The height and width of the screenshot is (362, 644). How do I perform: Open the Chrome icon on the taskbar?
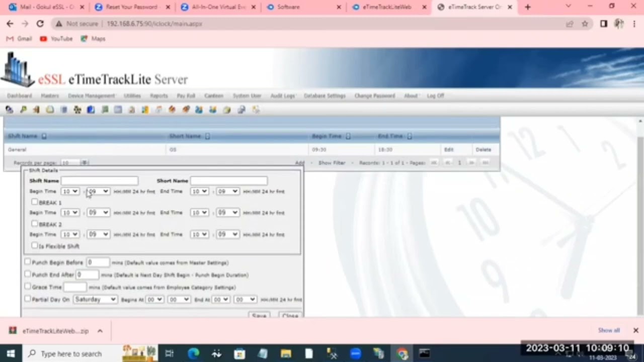tap(402, 353)
